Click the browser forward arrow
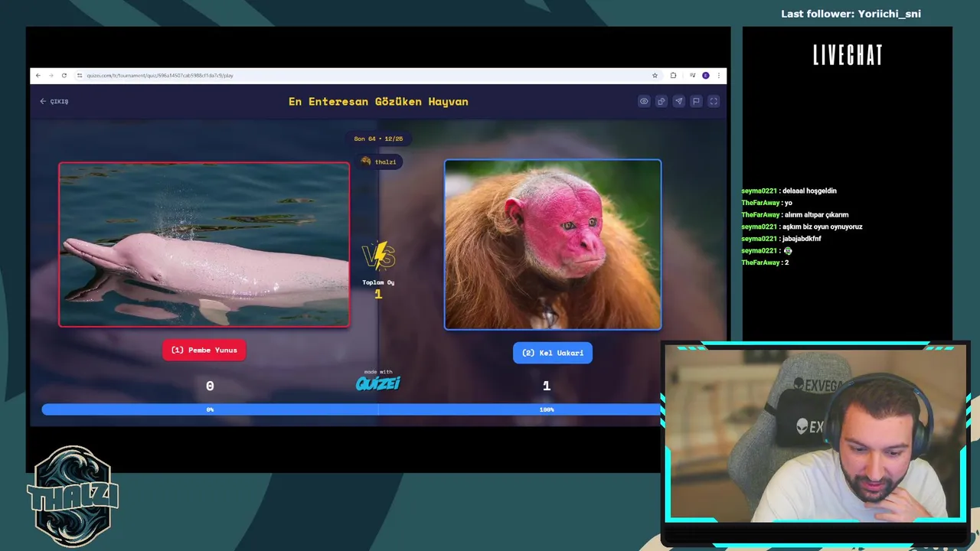 51,76
